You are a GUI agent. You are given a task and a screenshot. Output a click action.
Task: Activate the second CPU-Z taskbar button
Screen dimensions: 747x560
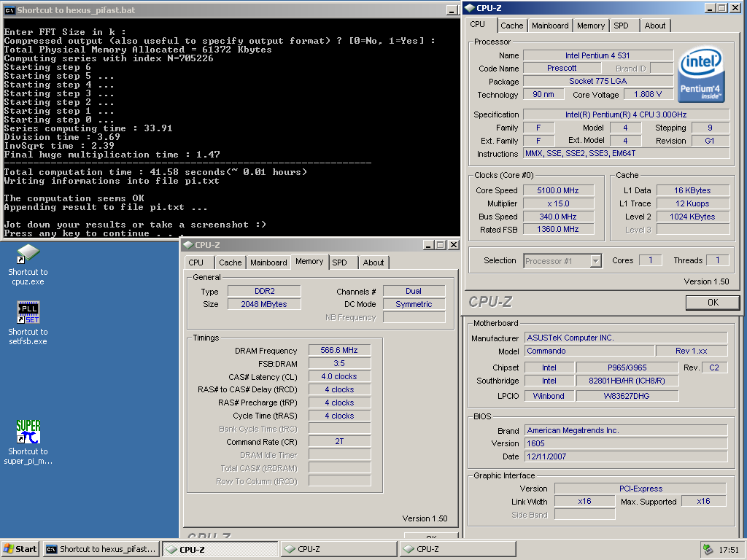tap(338, 549)
